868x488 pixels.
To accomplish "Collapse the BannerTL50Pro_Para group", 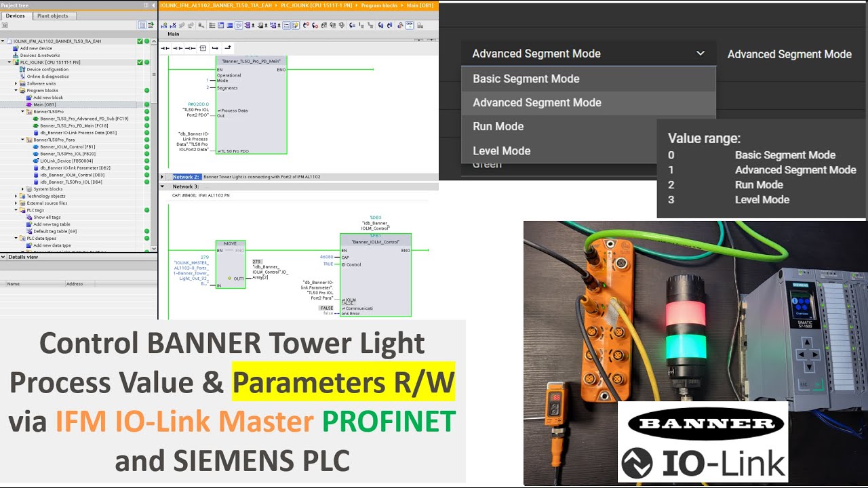I will pos(23,140).
